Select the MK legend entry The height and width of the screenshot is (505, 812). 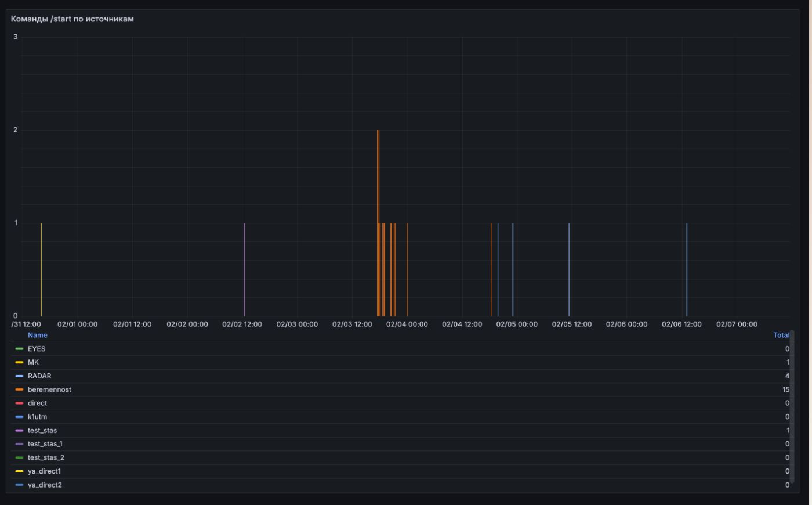pos(34,363)
